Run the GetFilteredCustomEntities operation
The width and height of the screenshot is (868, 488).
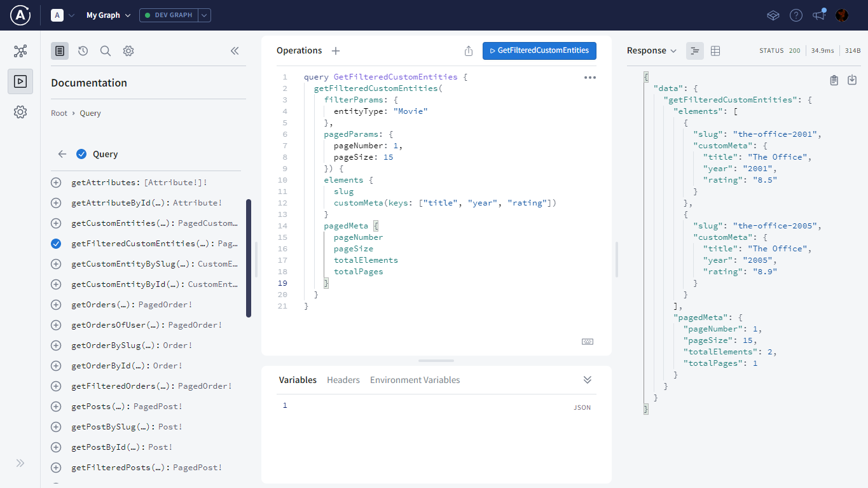pyautogui.click(x=539, y=51)
